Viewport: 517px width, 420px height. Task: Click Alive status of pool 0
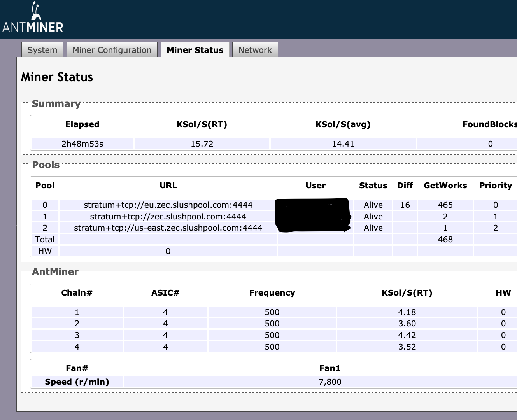[x=373, y=205]
